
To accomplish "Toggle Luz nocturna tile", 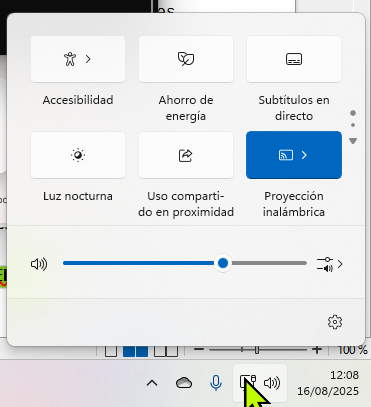I will (x=78, y=155).
